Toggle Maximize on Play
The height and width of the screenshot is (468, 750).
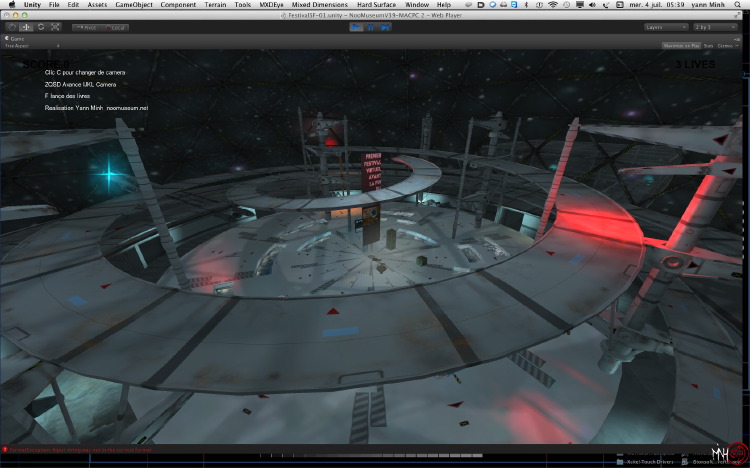(681, 46)
